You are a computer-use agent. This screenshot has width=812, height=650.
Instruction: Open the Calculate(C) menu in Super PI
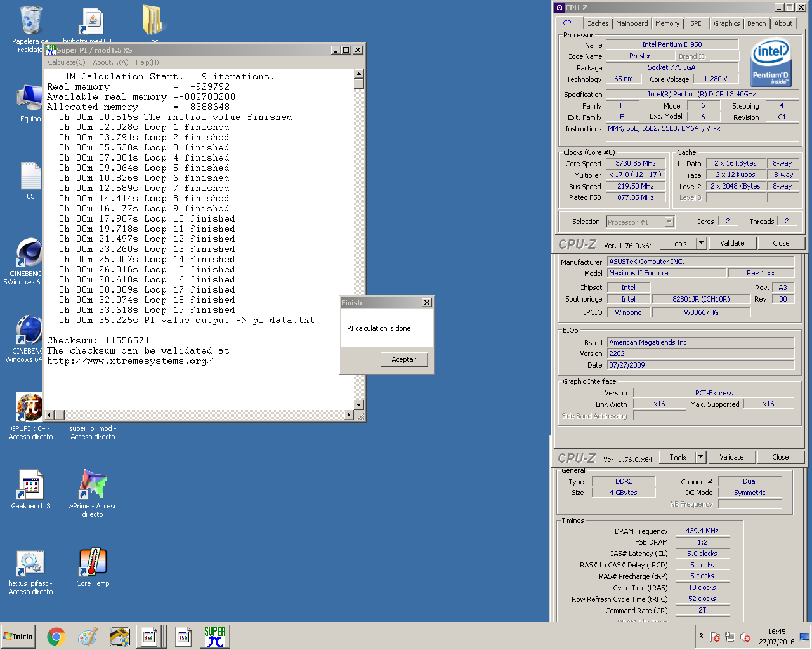[66, 62]
